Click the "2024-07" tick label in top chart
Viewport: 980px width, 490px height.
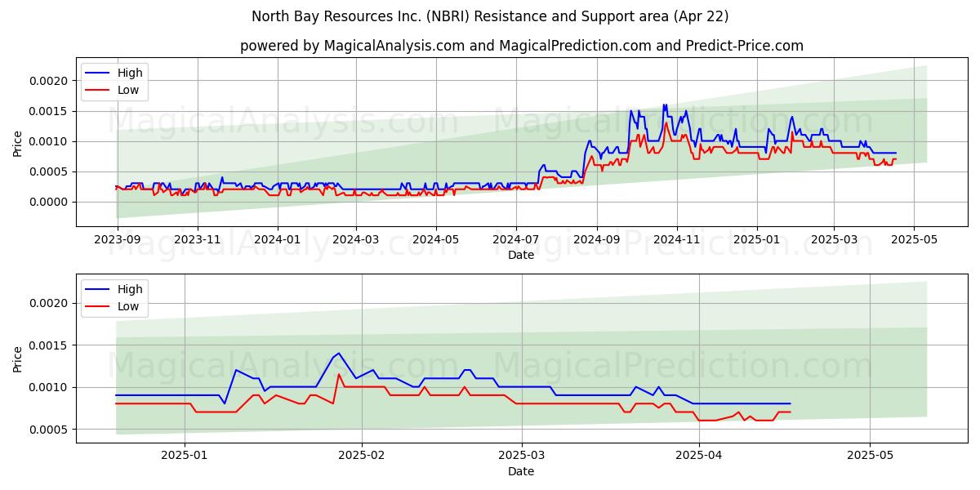point(515,238)
